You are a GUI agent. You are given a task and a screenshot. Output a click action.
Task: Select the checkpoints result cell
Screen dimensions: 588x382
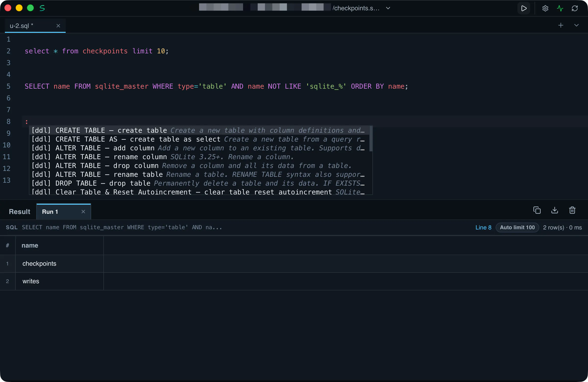click(60, 264)
